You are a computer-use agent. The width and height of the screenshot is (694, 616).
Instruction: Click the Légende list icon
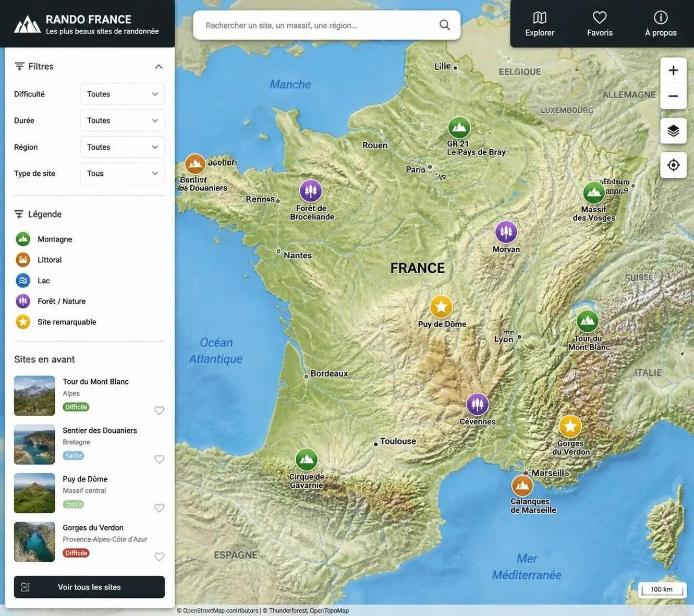(19, 214)
